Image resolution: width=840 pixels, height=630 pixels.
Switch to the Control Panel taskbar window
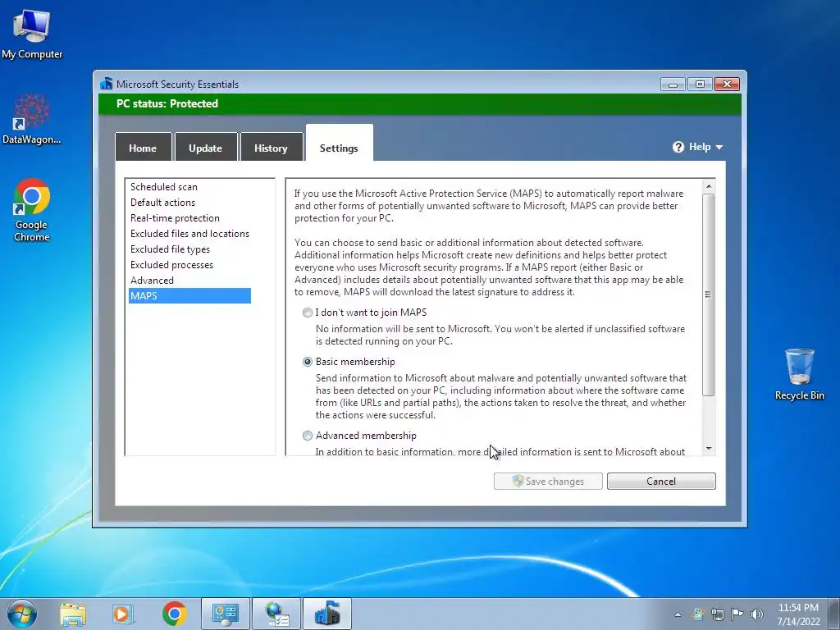click(226, 614)
